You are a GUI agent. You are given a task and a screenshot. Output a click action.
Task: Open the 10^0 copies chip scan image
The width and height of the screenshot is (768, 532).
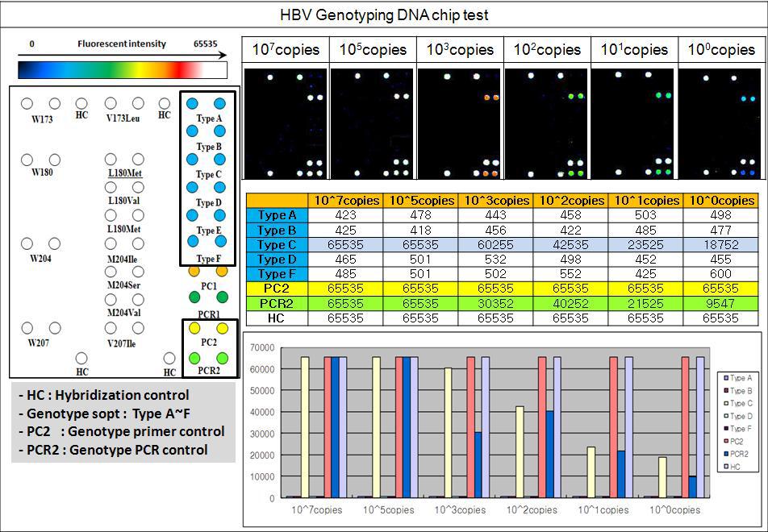(x=720, y=124)
